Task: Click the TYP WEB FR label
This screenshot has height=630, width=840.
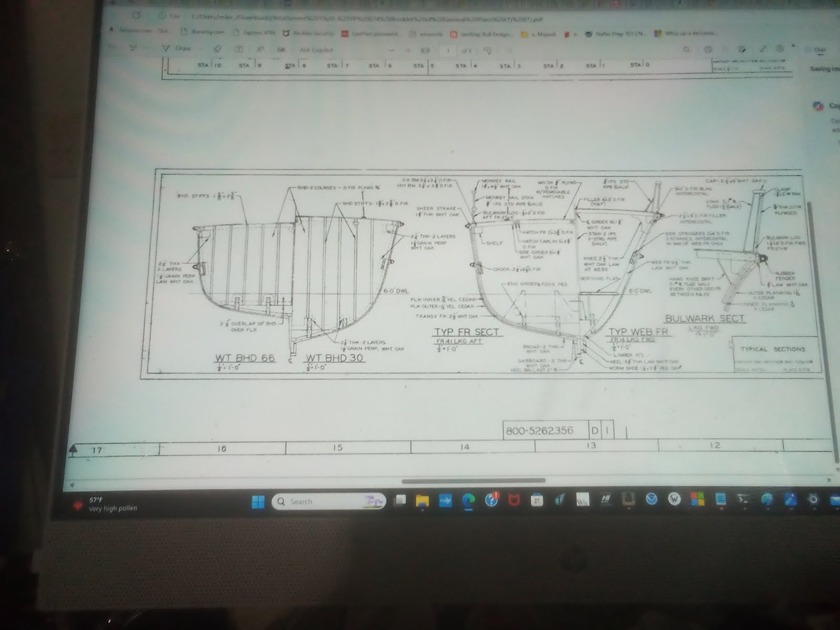Action: click(x=637, y=332)
